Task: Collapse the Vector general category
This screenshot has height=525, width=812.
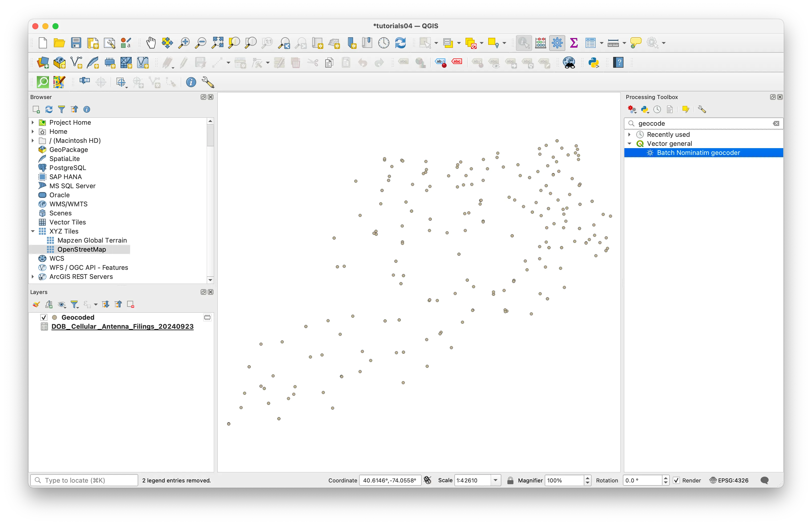Action: click(x=629, y=143)
